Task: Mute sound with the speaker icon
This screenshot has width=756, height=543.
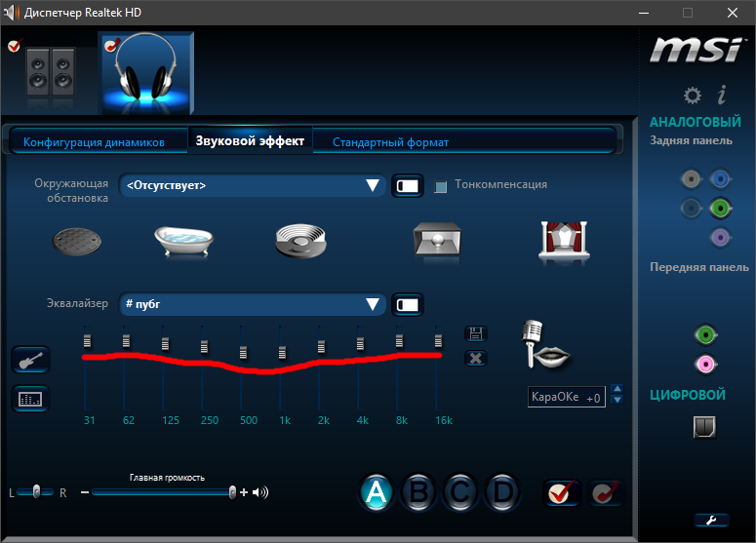Action: click(x=260, y=492)
